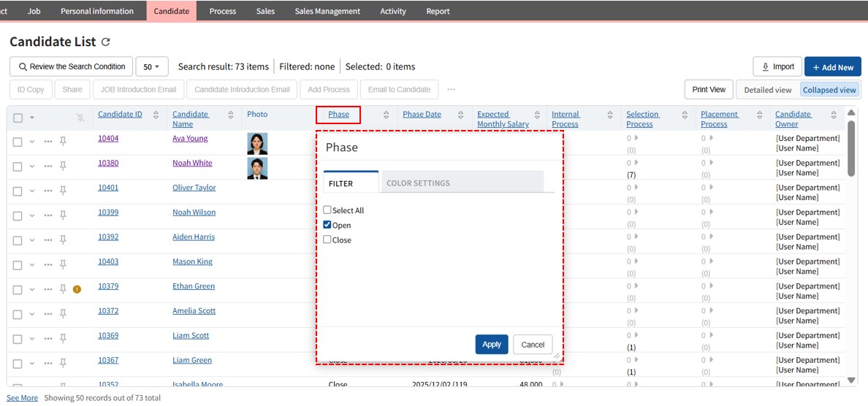Apply the Phase filter
The width and height of the screenshot is (868, 406).
492,345
